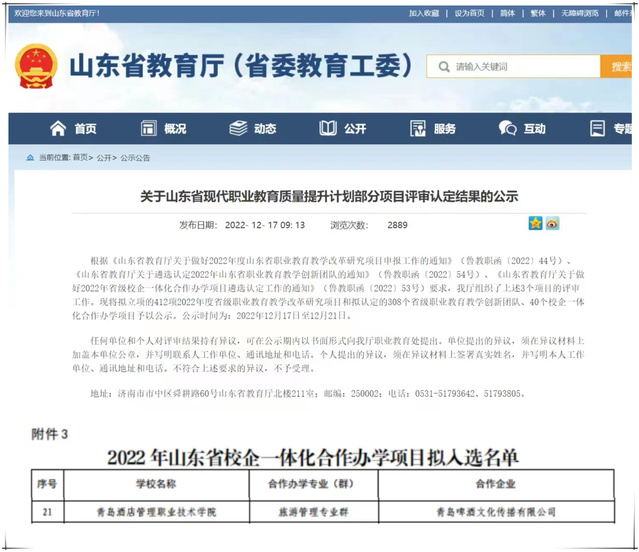639x552 pixels.
Task: Click the 服务 services icon
Action: point(417,129)
